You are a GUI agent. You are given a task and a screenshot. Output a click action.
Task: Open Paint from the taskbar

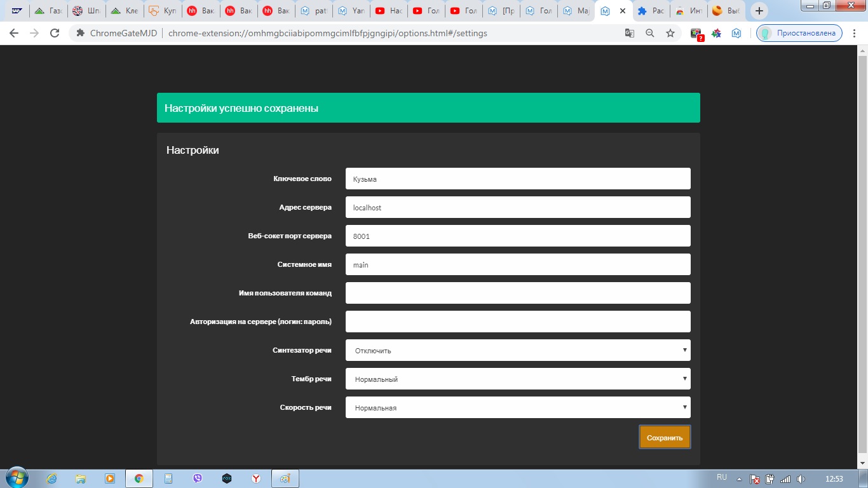click(285, 478)
